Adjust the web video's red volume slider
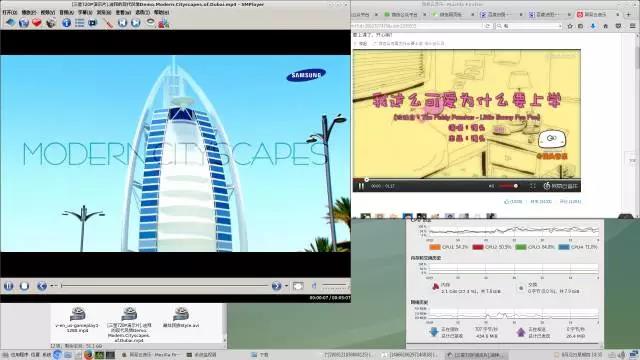The width and height of the screenshot is (640, 360). click(509, 186)
